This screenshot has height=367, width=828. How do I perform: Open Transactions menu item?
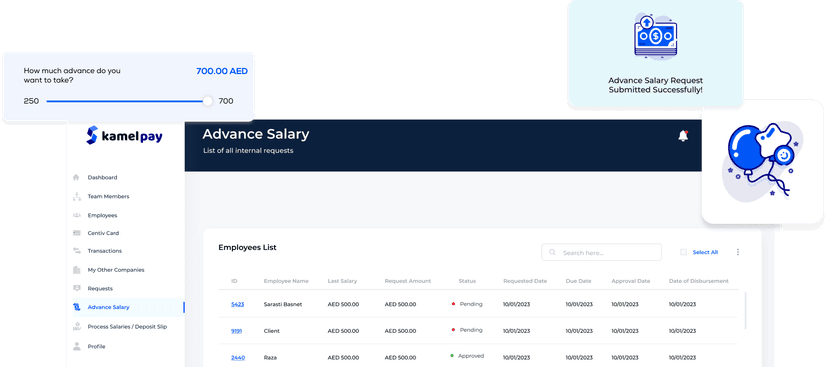[x=105, y=251]
